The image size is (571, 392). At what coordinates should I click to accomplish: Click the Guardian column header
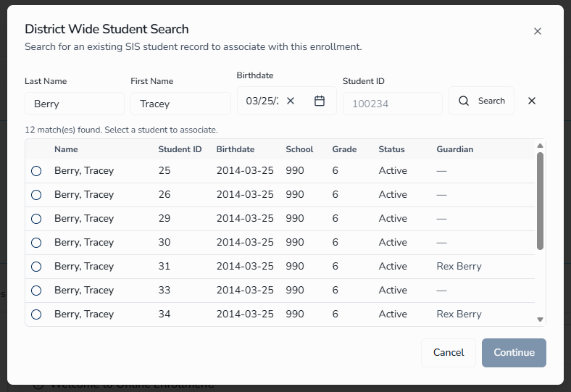tap(455, 149)
